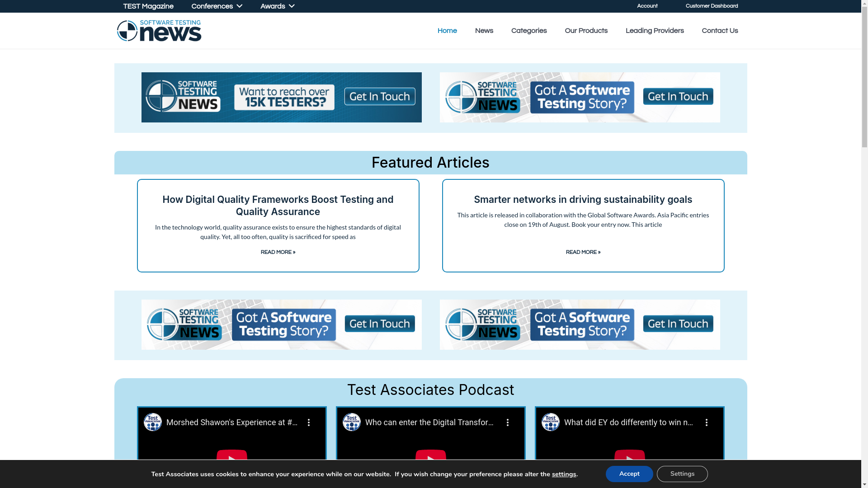Click the Software Testing News logo
The image size is (868, 488).
point(159,31)
